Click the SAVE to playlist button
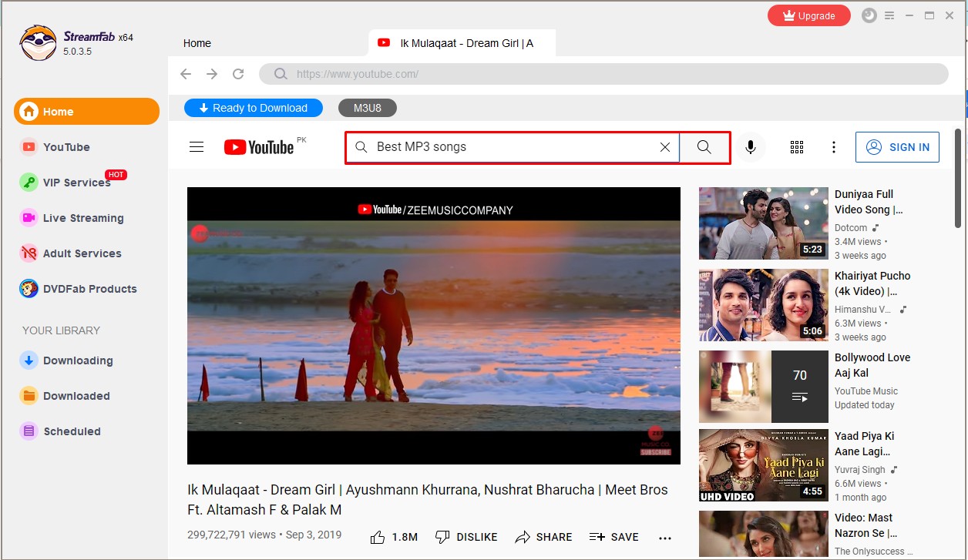Viewport: 968px width, 560px height. pos(613,537)
